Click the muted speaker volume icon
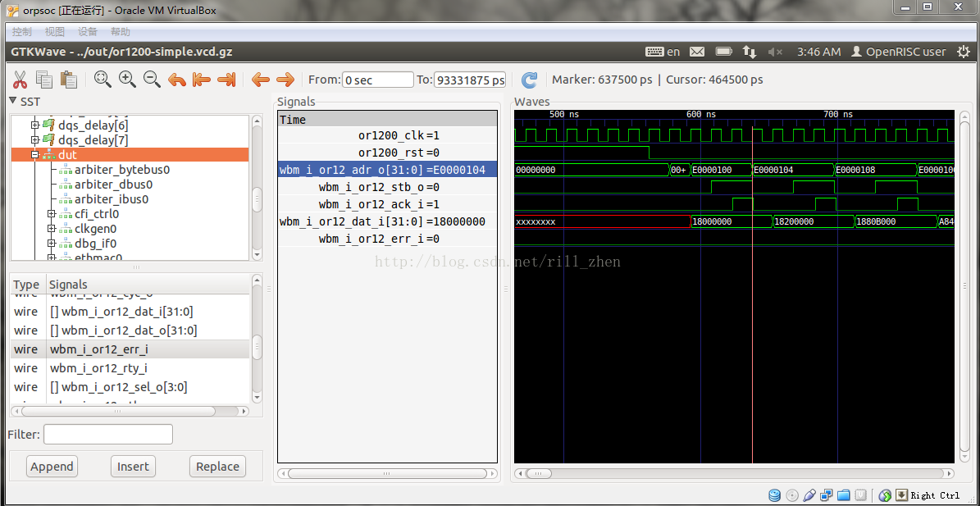 click(x=775, y=52)
